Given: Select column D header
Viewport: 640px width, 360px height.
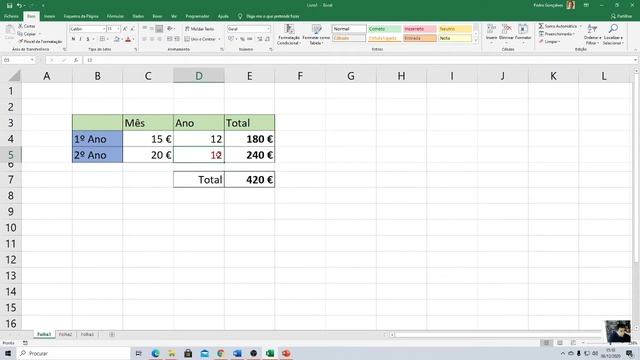Looking at the screenshot, I should pyautogui.click(x=199, y=76).
